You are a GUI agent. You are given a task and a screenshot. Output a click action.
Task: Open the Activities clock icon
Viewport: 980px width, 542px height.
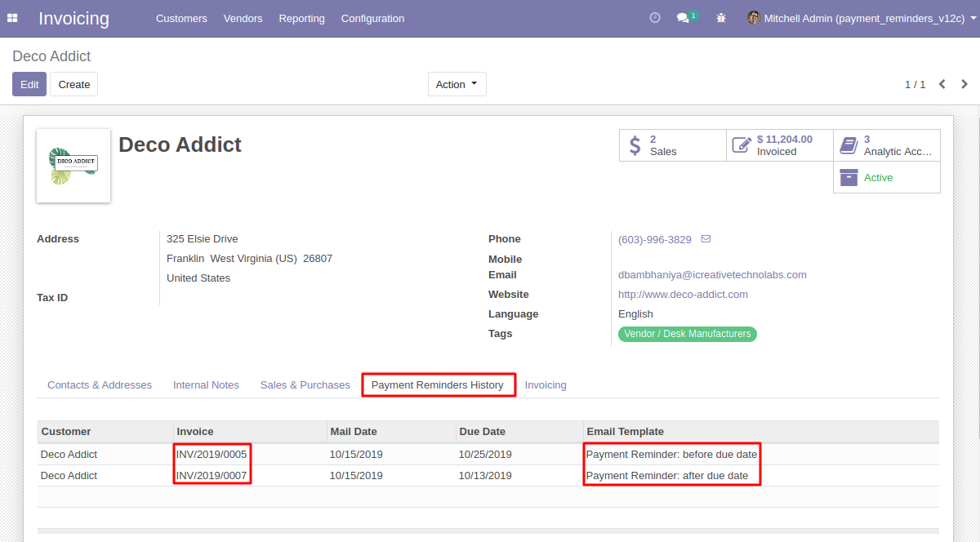point(655,17)
